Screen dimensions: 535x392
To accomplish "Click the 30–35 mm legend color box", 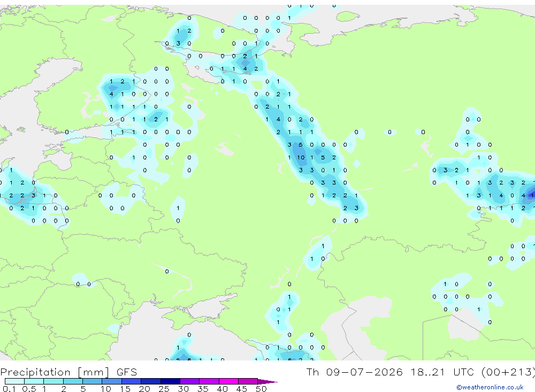I will point(190,381).
